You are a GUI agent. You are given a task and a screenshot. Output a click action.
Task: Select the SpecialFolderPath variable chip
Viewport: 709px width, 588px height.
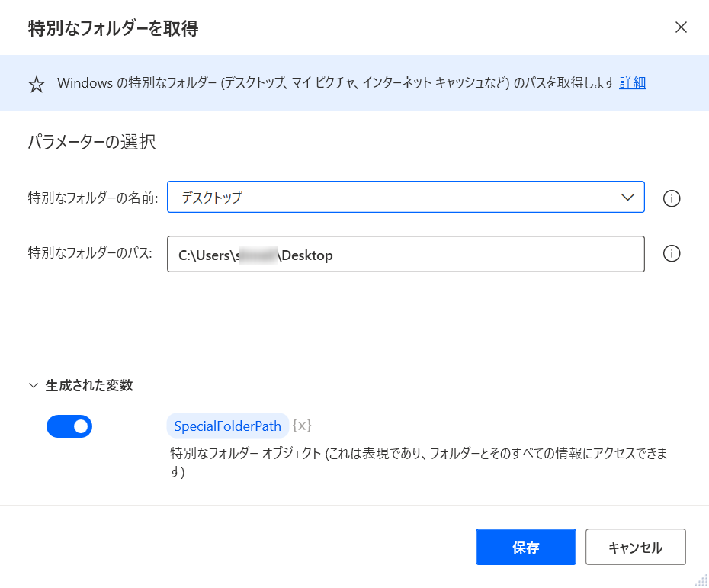click(x=227, y=426)
